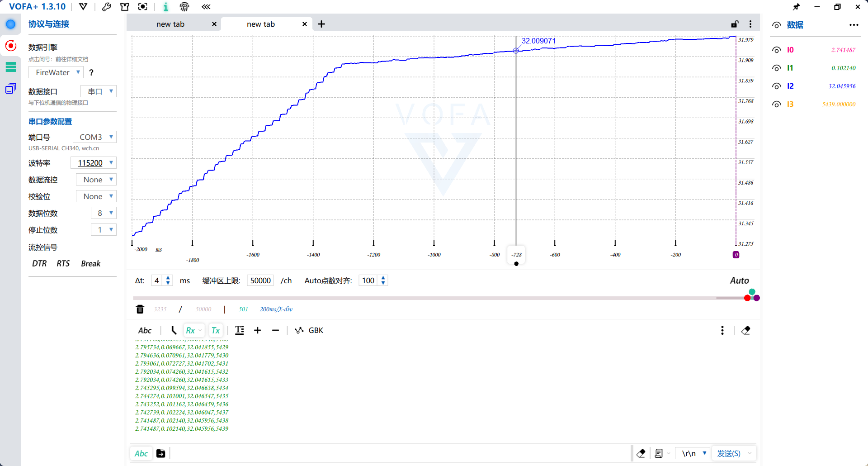Close the first new tab
Viewport: 868px width, 466px height.
tap(214, 24)
